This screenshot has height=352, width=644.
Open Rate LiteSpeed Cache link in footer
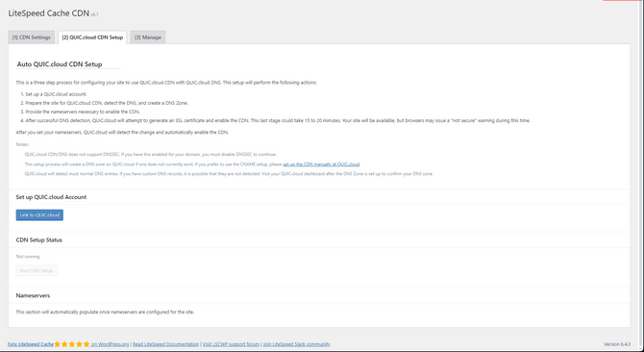click(x=31, y=344)
